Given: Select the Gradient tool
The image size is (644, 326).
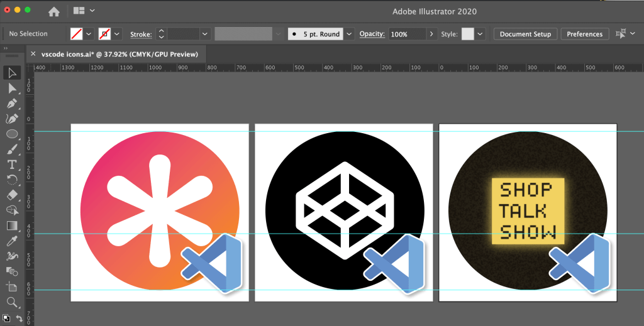Looking at the screenshot, I should (x=12, y=225).
